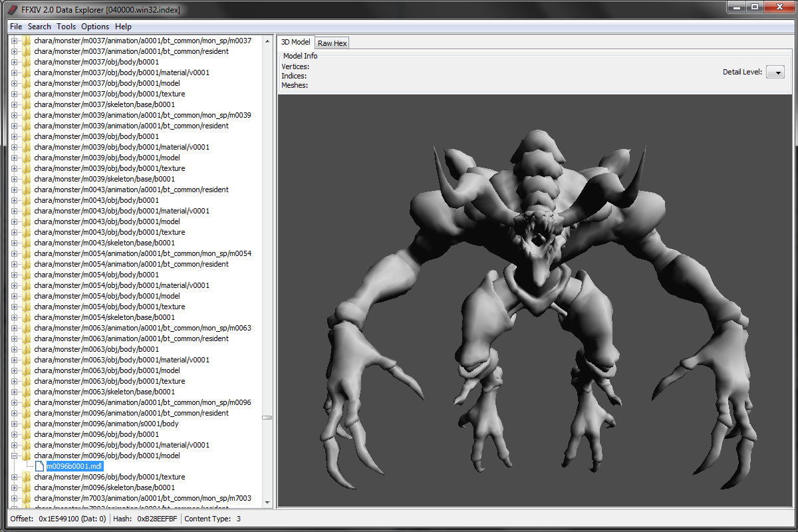
Task: Click the tree scrollbar down arrow
Action: pos(267,503)
